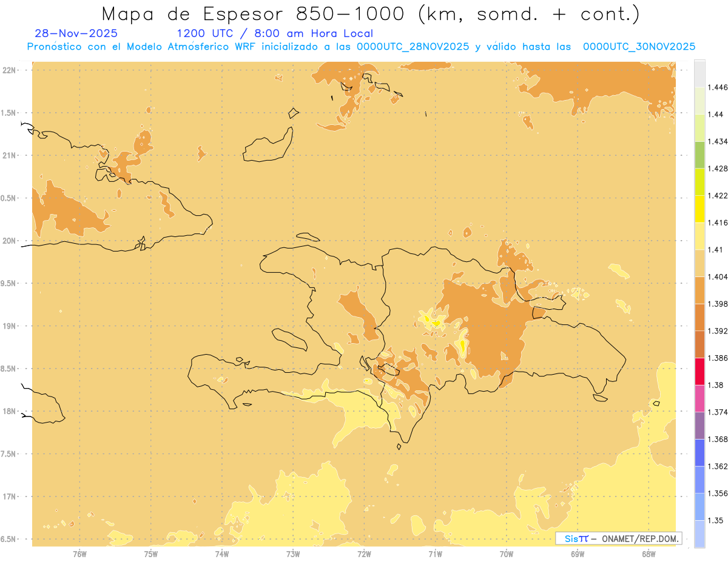Click the pink legend swatch between 1.374 and 1.38
This screenshot has height=562, width=728.
tap(699, 398)
